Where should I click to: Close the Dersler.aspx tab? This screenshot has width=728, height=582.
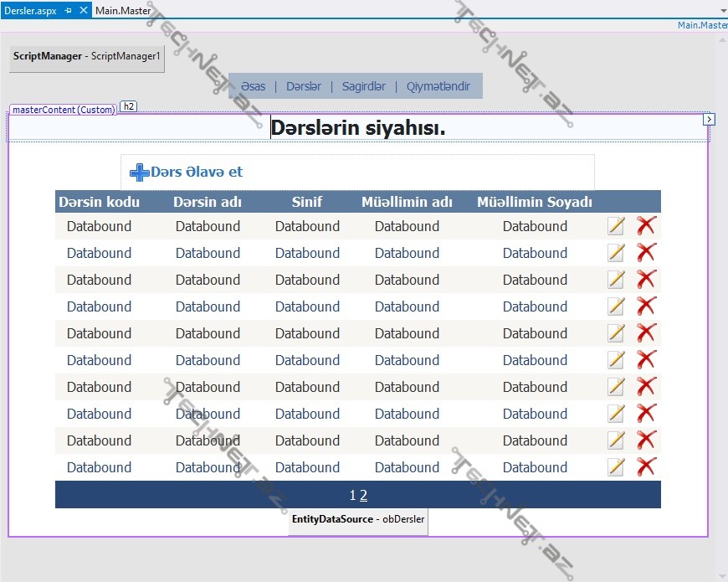click(84, 11)
